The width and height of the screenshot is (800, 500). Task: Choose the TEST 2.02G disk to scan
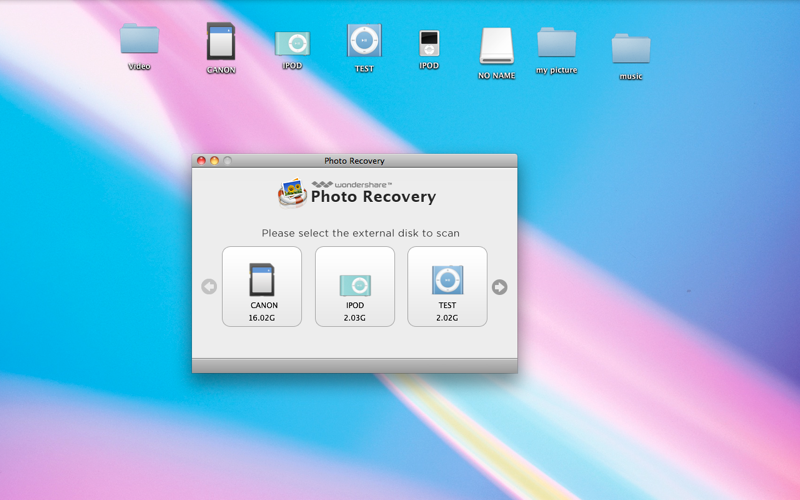point(447,287)
